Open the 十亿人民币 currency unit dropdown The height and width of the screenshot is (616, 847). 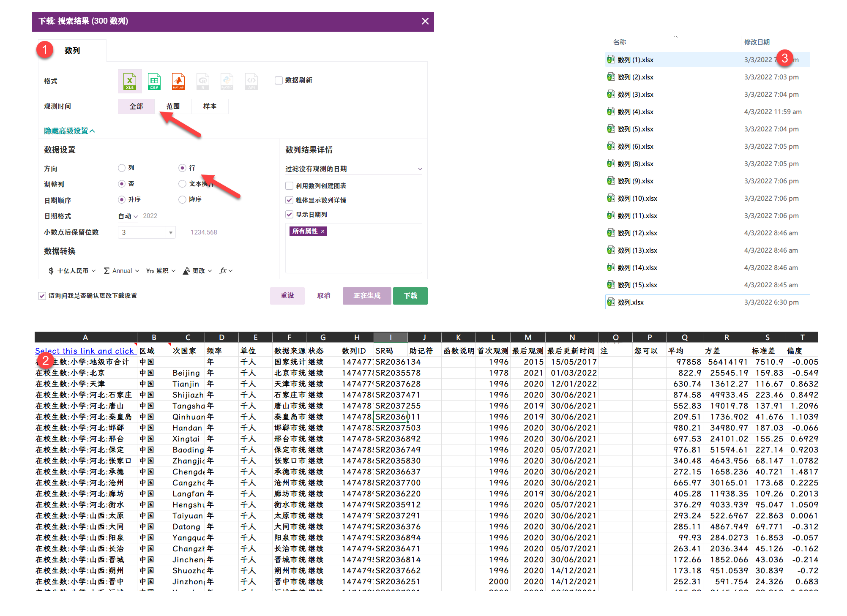pyautogui.click(x=72, y=271)
